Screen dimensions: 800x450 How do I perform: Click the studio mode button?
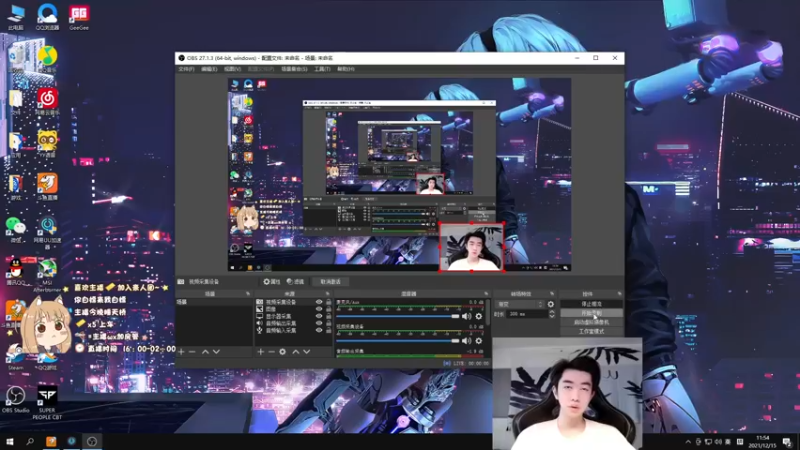[x=591, y=332]
